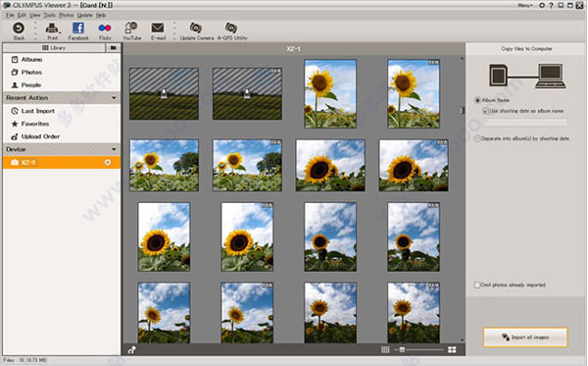Select the Album Name radio button
This screenshot has width=588, height=366.
477,100
